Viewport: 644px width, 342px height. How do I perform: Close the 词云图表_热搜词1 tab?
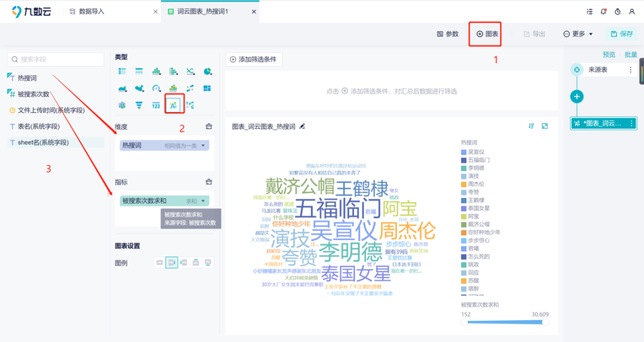(x=254, y=11)
